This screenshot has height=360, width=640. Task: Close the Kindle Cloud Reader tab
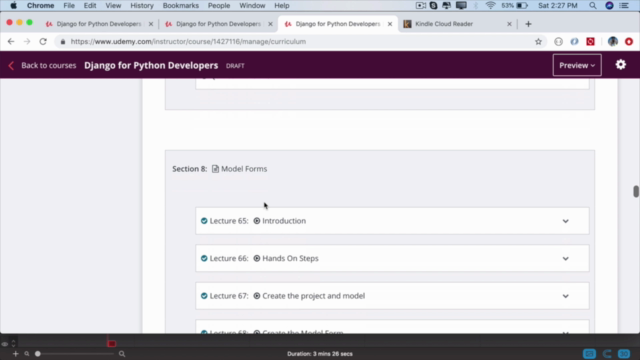pyautogui.click(x=509, y=24)
